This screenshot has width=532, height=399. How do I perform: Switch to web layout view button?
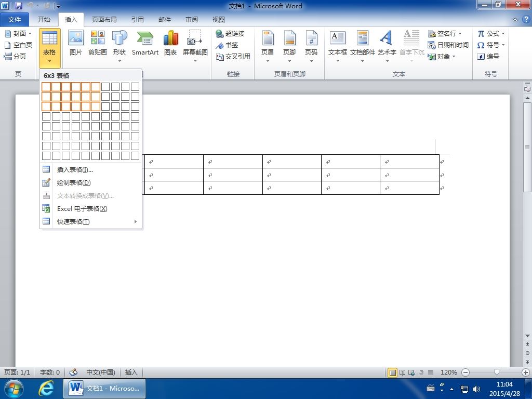(411, 373)
